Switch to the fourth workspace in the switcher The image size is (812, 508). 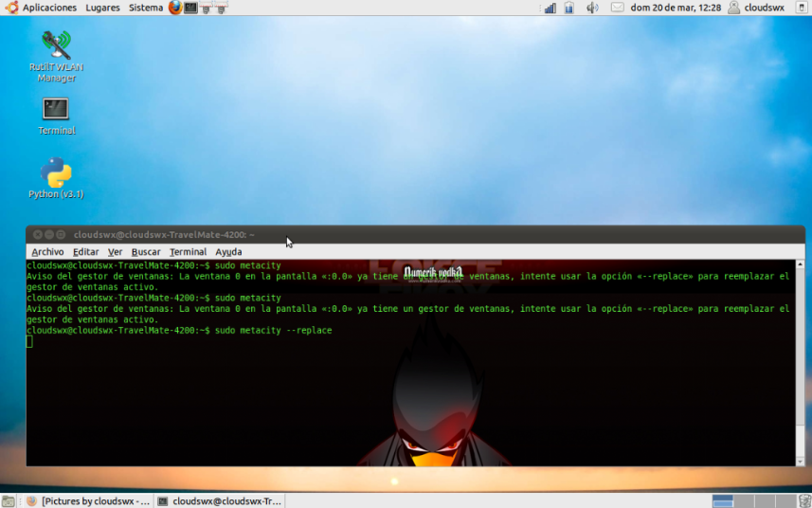(785, 500)
